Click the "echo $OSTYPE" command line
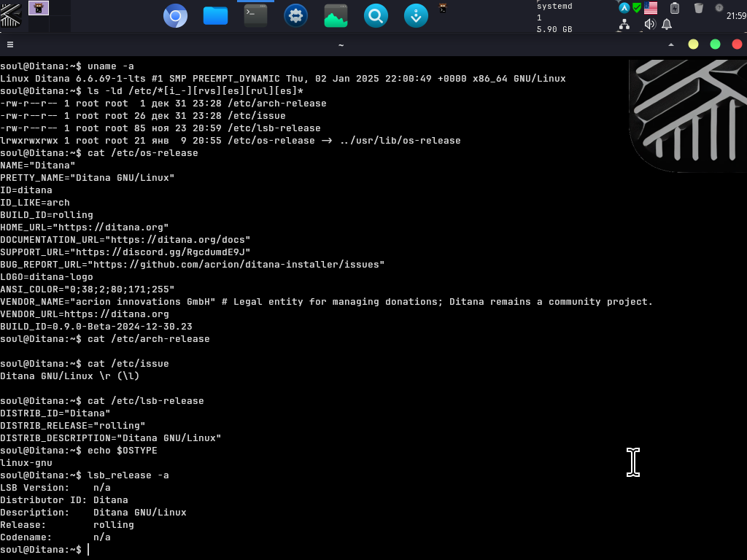This screenshot has width=747, height=560. click(79, 450)
